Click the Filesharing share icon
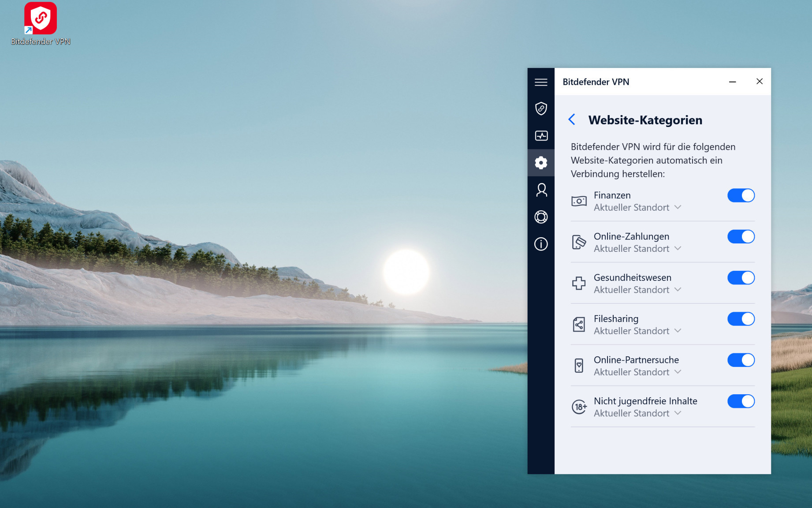The width and height of the screenshot is (812, 508). pos(579,325)
